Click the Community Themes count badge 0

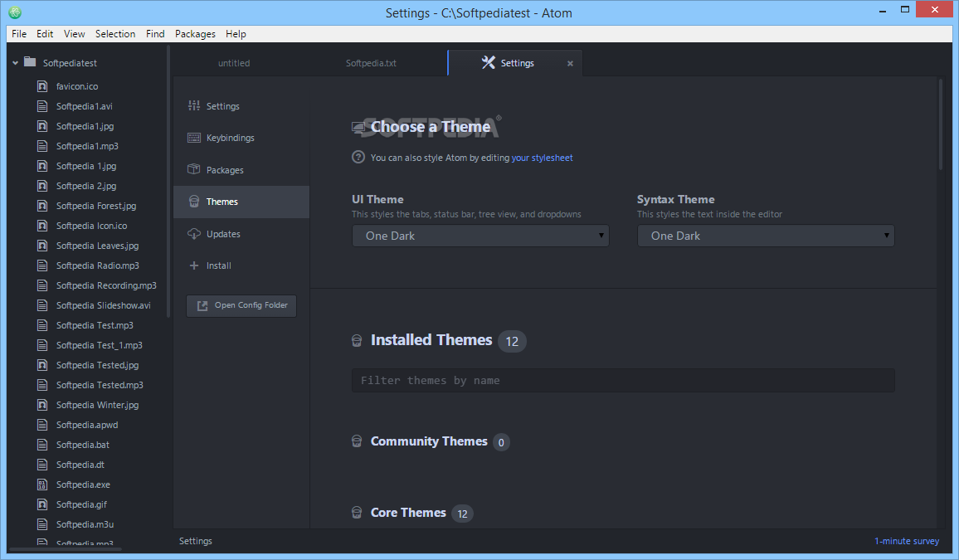click(x=501, y=442)
